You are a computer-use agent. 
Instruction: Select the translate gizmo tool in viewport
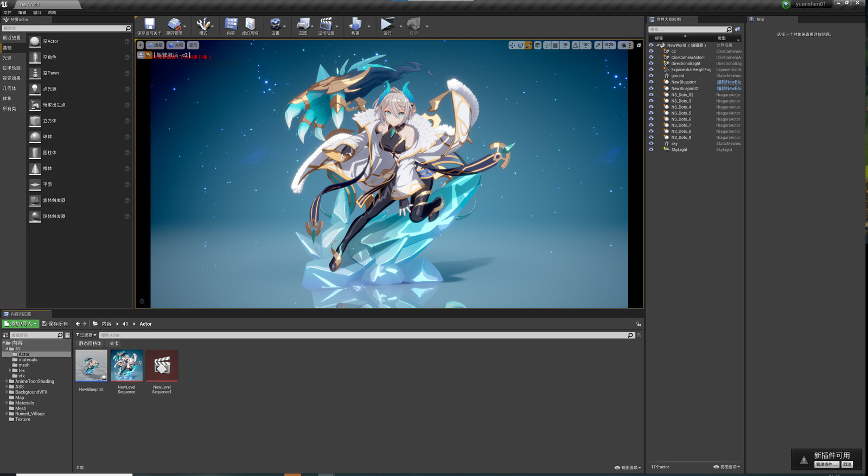tap(512, 45)
